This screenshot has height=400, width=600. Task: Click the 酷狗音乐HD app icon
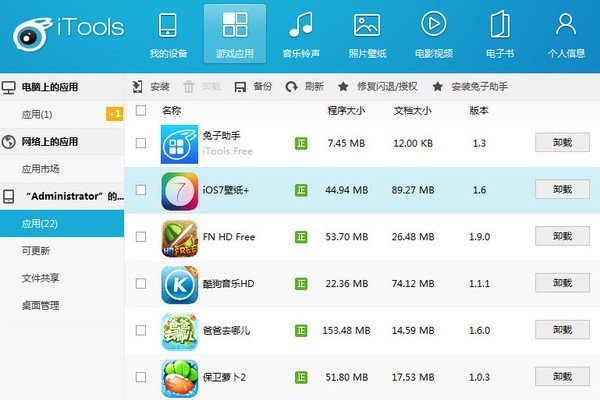tap(179, 284)
